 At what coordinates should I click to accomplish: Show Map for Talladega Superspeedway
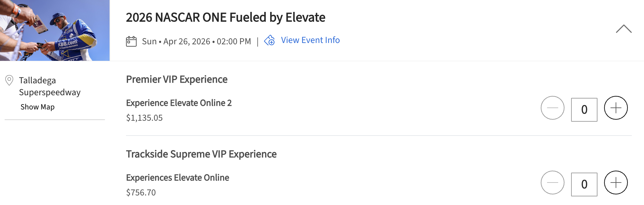pos(37,107)
